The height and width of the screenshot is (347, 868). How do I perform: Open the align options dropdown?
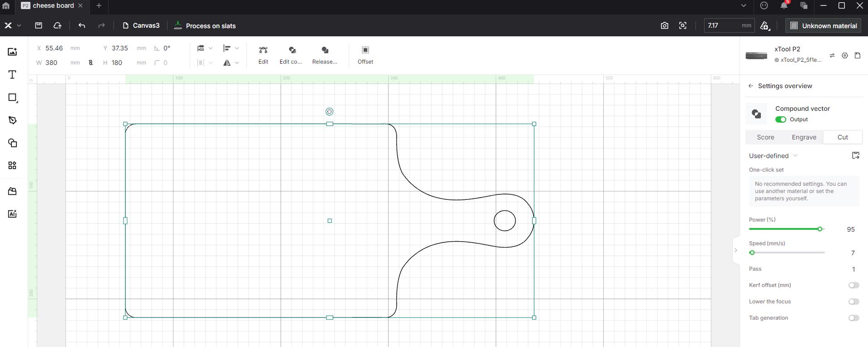click(231, 48)
